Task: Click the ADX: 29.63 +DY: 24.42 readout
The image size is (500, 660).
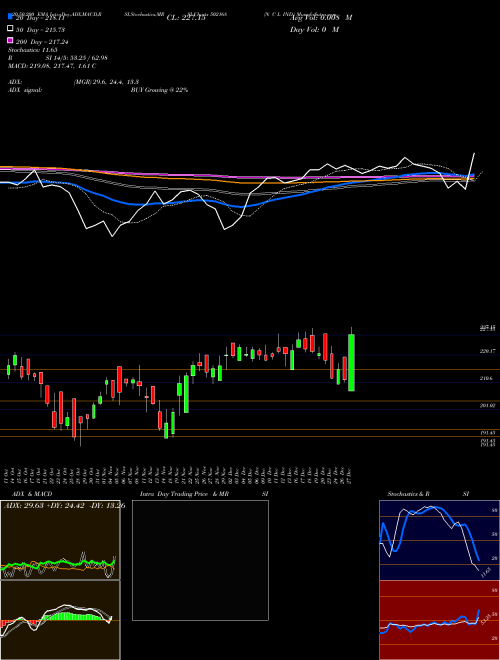Action: coord(64,505)
